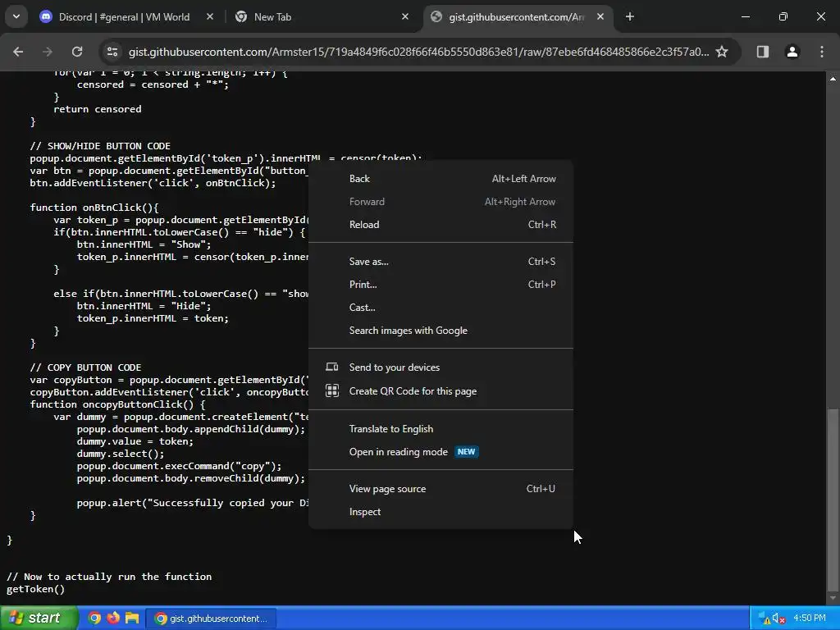
Task: Launch Firefox from quick launch icon
Action: click(x=113, y=619)
